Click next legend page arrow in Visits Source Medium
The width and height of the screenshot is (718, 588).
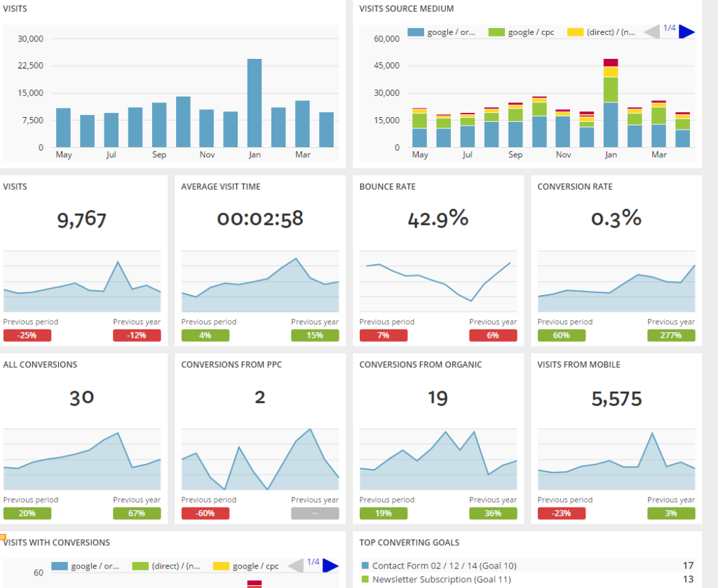(686, 32)
